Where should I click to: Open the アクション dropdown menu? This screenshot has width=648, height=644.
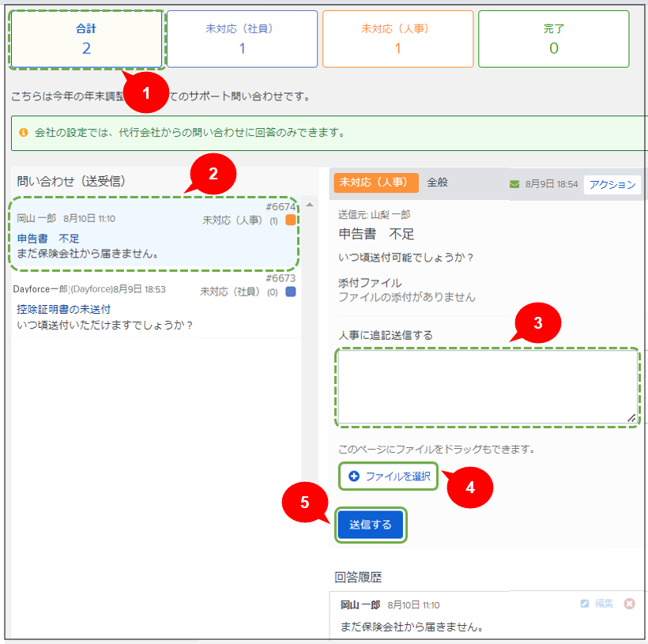[x=612, y=184]
